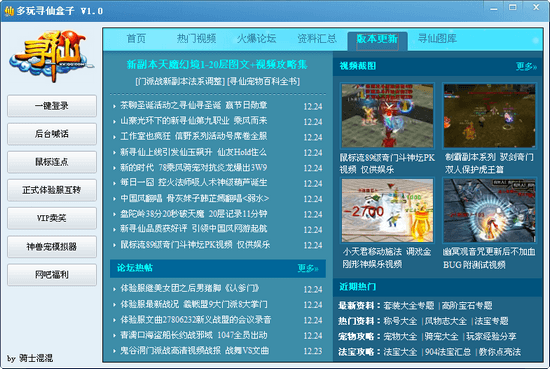Click 更多 in 论坛热帖 header
The height and width of the screenshot is (369, 550).
point(308,268)
